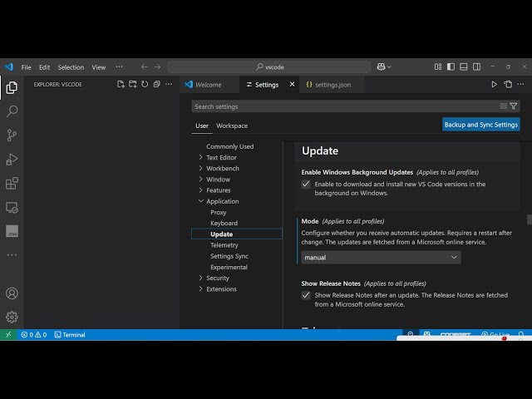Click New Folder icon in Explorer header
Screen dimensions: 532x399
(x=133, y=84)
